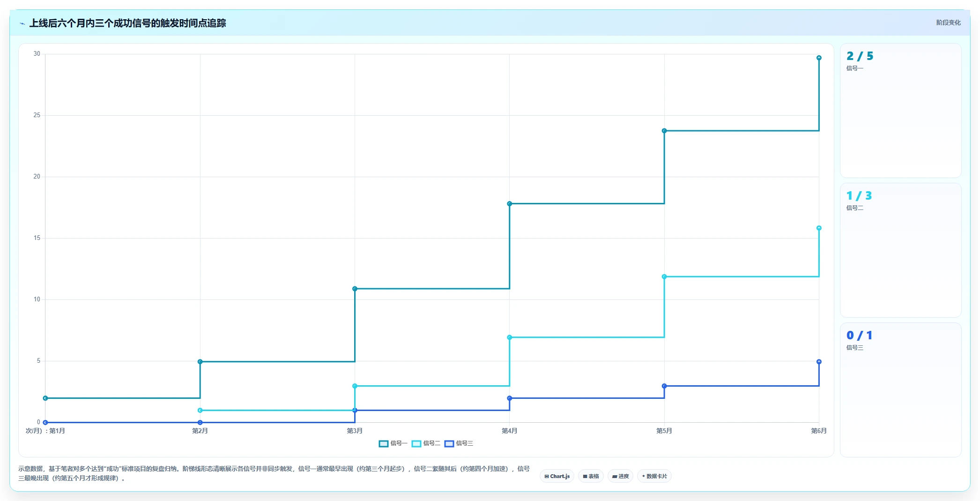Click the 信号二 data point at 第4月

pyautogui.click(x=510, y=337)
